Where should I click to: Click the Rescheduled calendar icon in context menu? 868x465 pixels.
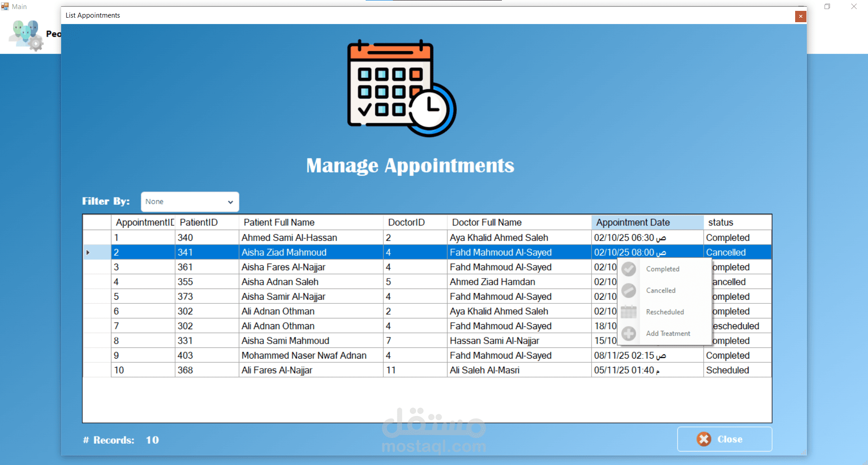pos(629,312)
